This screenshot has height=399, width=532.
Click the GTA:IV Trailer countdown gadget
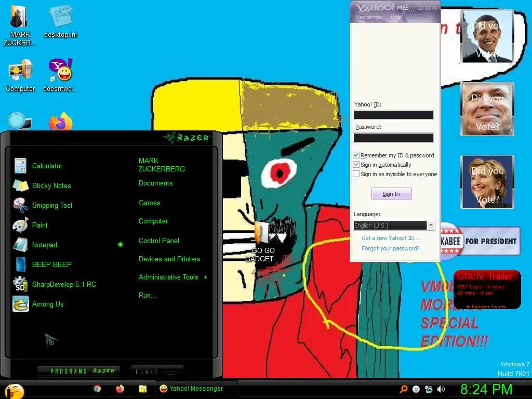[487, 290]
